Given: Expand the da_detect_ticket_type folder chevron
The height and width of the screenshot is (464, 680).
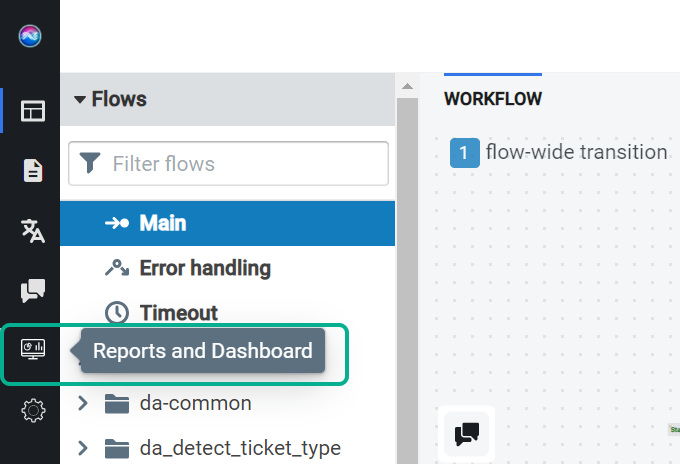Looking at the screenshot, I should (x=82, y=448).
